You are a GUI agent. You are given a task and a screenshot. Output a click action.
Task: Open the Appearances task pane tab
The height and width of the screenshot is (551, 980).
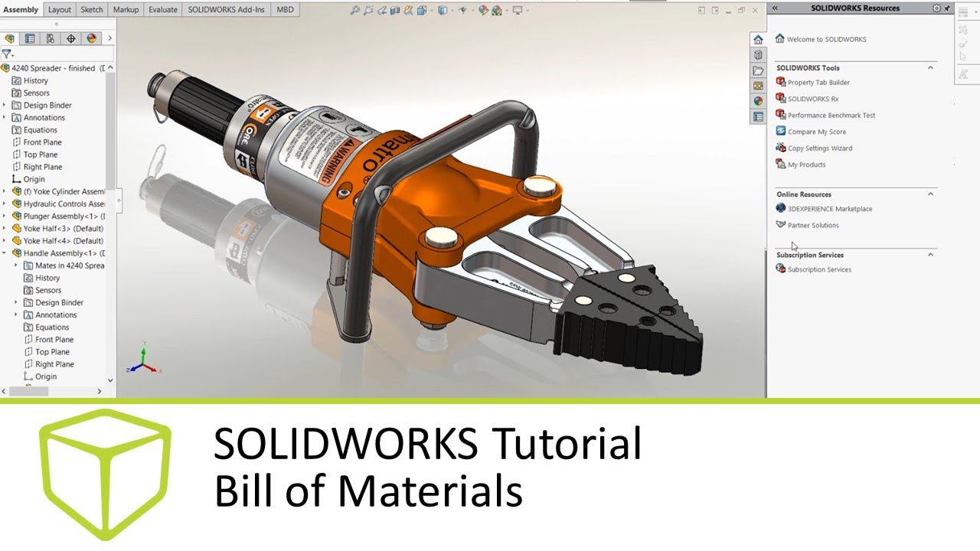point(758,101)
